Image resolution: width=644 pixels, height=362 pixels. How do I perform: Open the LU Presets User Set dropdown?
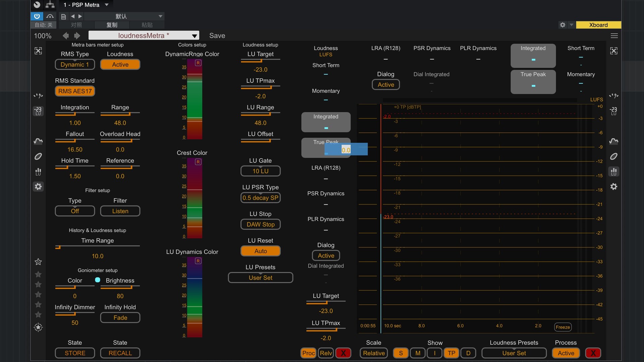pyautogui.click(x=260, y=278)
